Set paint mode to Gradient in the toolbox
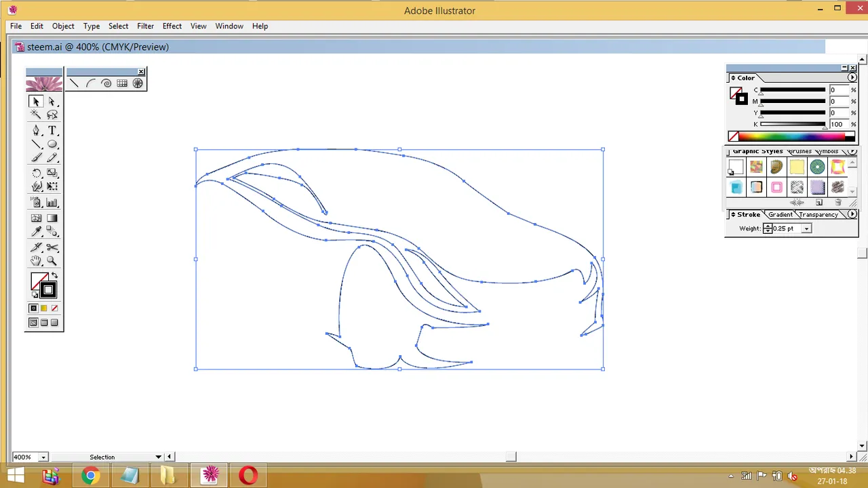This screenshot has width=868, height=488. (x=44, y=308)
